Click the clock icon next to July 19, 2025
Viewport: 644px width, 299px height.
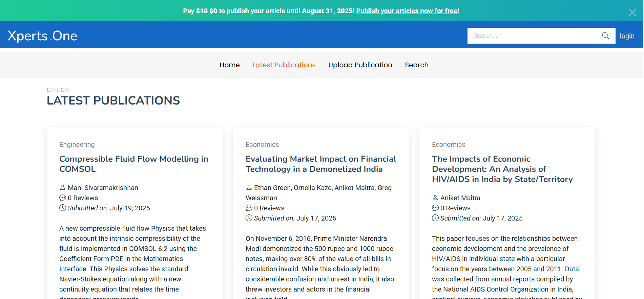[63, 208]
